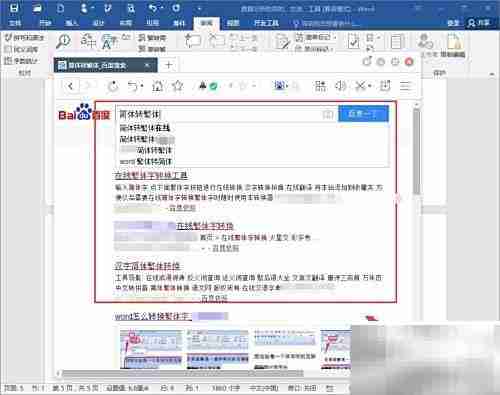Click the horizontal scrollbar below the page
The height and width of the screenshot is (395, 500).
[183, 373]
